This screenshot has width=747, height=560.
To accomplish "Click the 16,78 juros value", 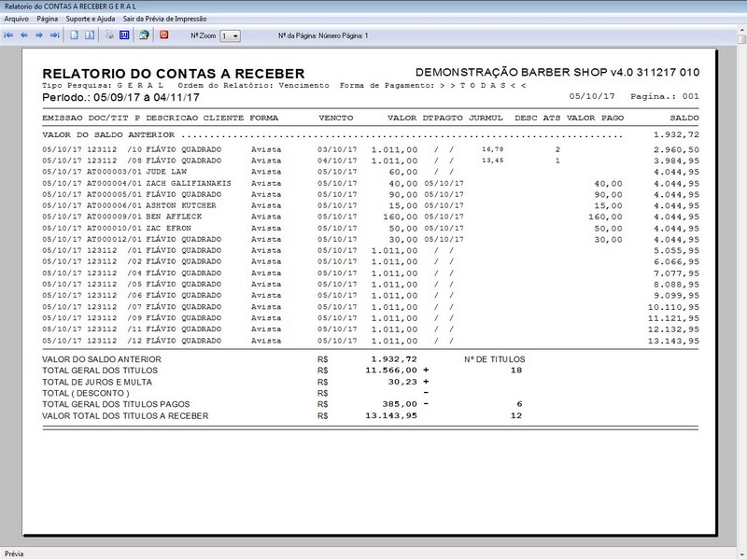I will (493, 149).
